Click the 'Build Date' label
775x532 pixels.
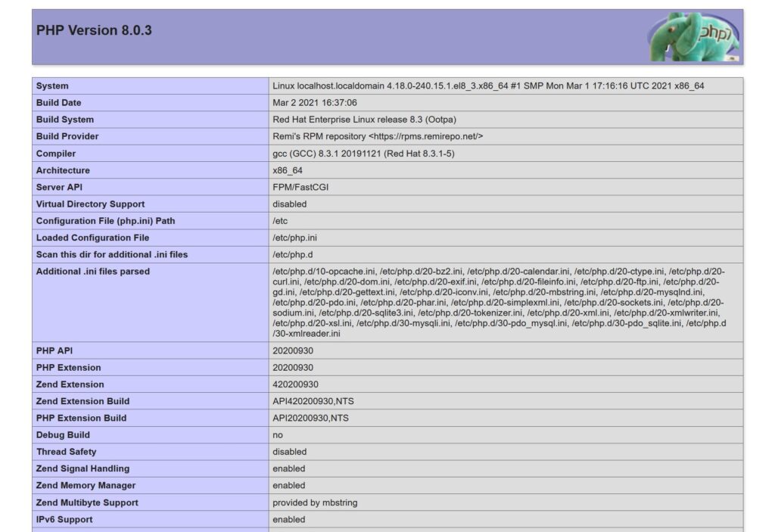(x=58, y=103)
